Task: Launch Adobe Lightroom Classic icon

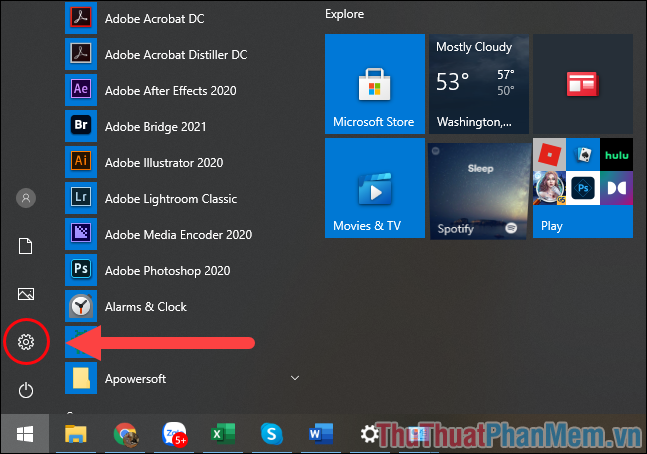Action: [x=81, y=198]
